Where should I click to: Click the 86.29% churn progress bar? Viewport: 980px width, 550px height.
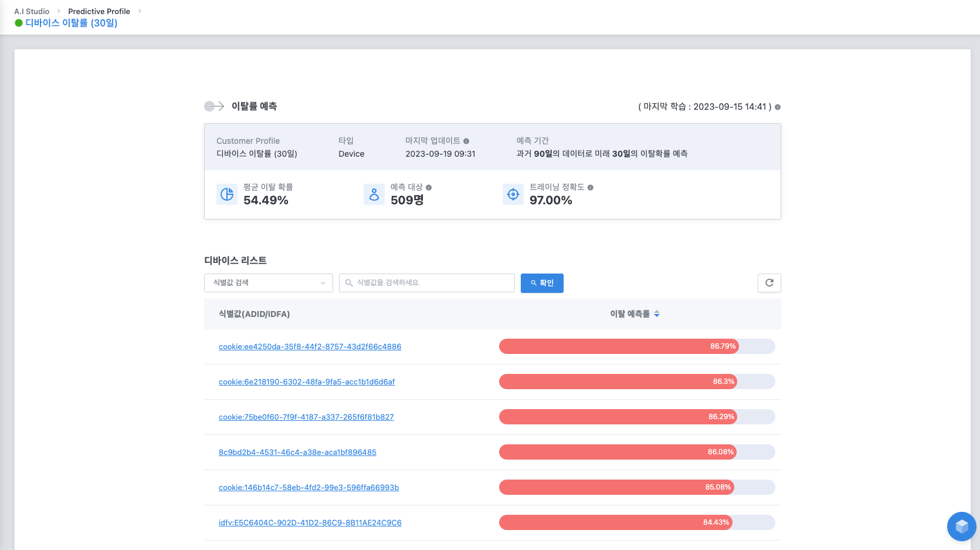click(x=637, y=417)
